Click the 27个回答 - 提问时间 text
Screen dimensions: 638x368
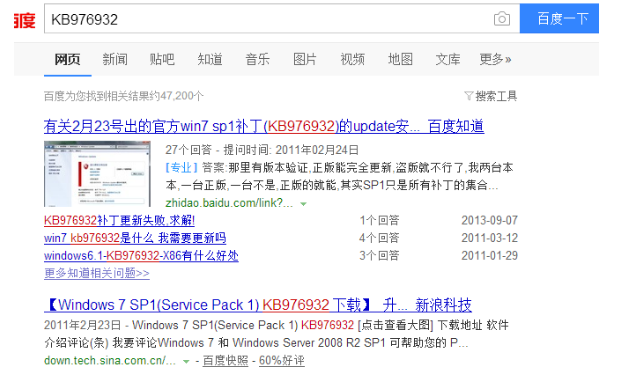click(x=262, y=150)
